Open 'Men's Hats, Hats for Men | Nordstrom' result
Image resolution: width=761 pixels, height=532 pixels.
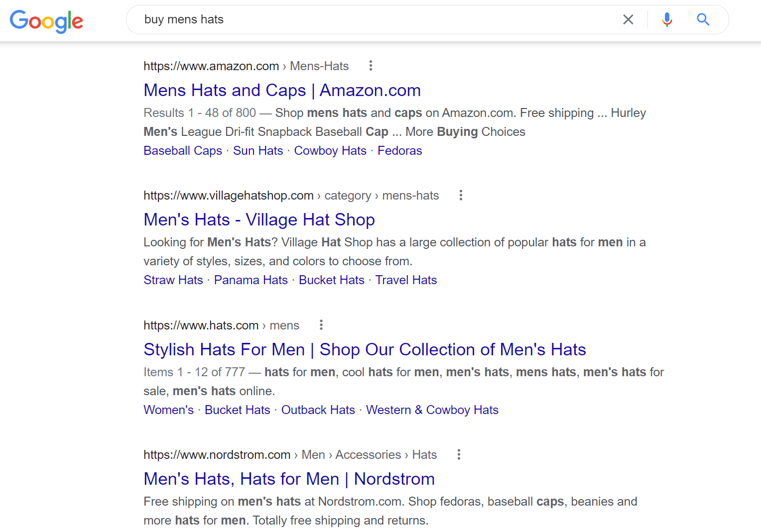(x=289, y=479)
